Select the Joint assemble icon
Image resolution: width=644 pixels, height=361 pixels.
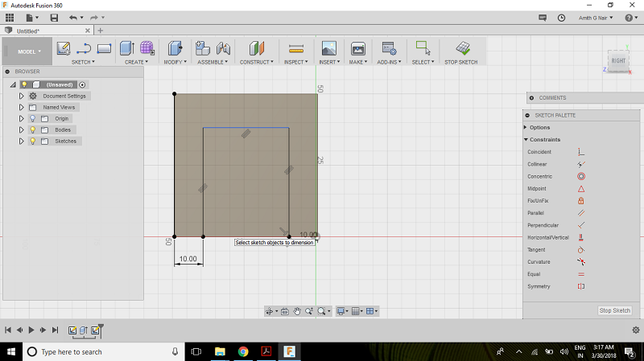(x=223, y=48)
